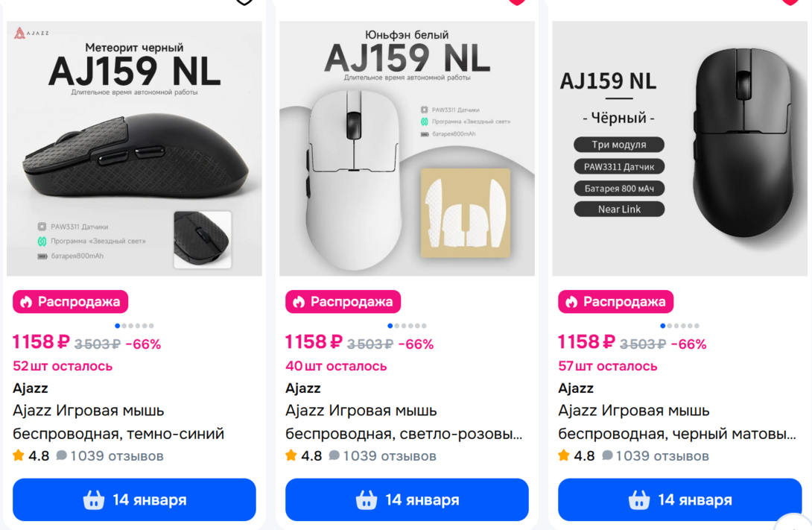Open the Метеорит черный AJ159 NL product image
The height and width of the screenshot is (530, 812).
134,149
